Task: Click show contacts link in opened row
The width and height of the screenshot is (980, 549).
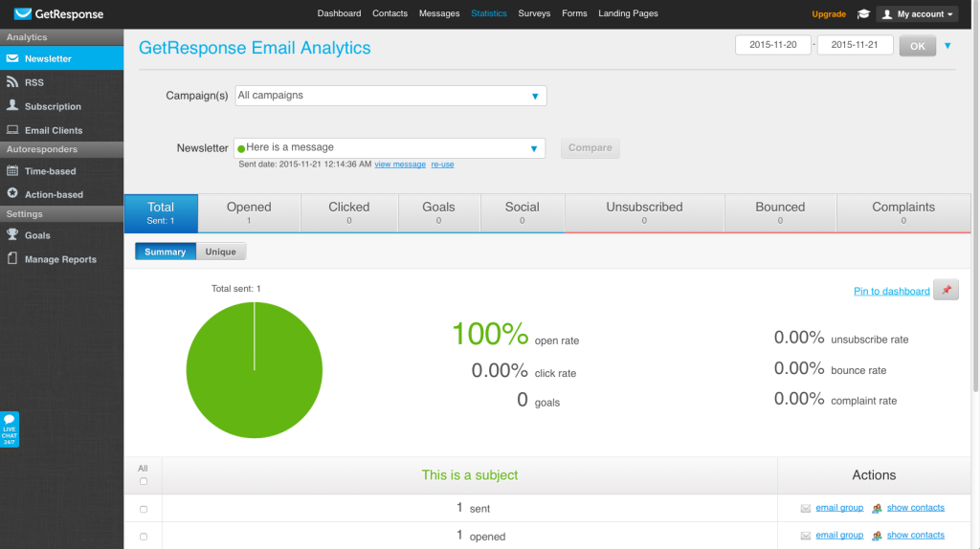Action: (x=916, y=536)
